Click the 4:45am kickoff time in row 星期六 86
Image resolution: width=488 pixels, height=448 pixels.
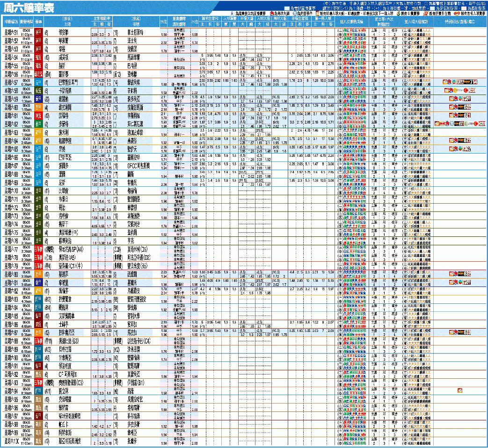click(27, 326)
